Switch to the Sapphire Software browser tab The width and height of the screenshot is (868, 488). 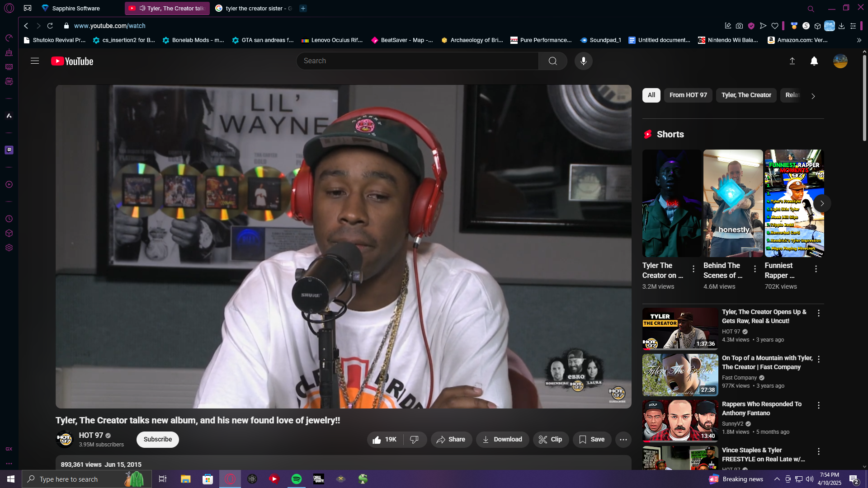coord(76,8)
